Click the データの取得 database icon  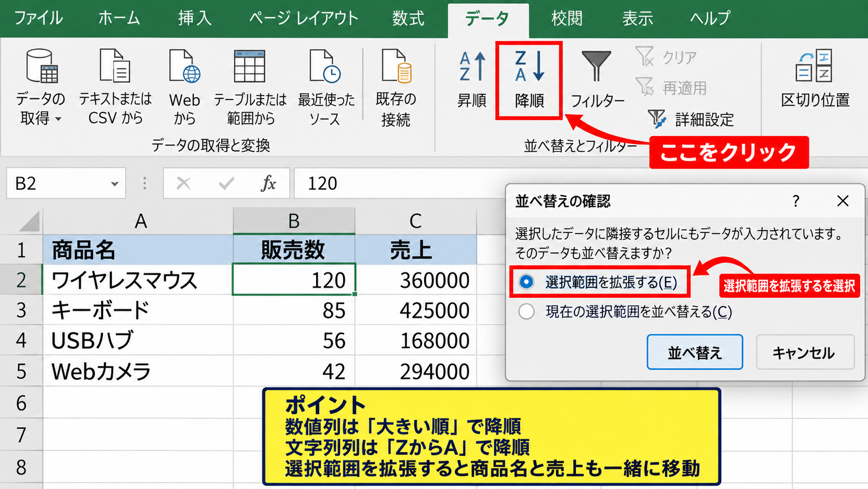tap(42, 66)
